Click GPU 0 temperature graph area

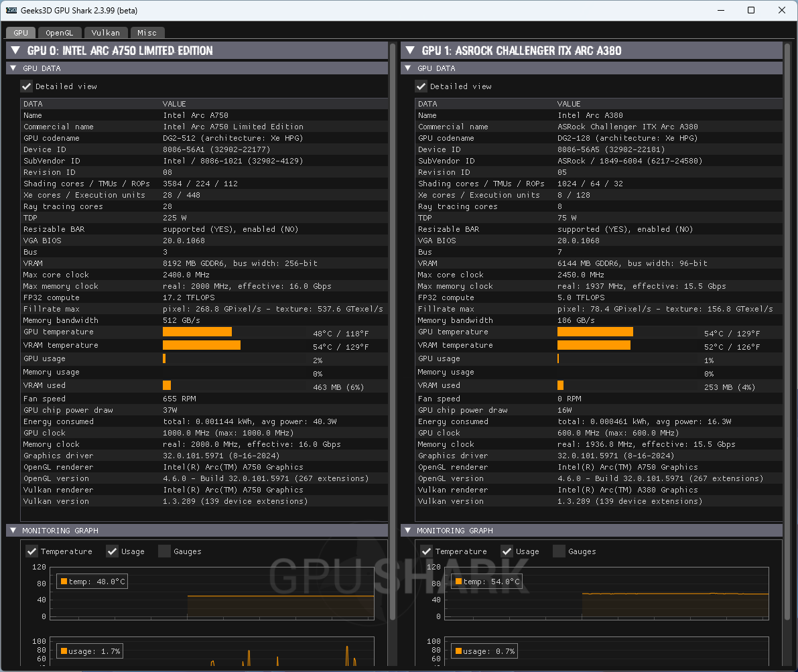point(212,594)
